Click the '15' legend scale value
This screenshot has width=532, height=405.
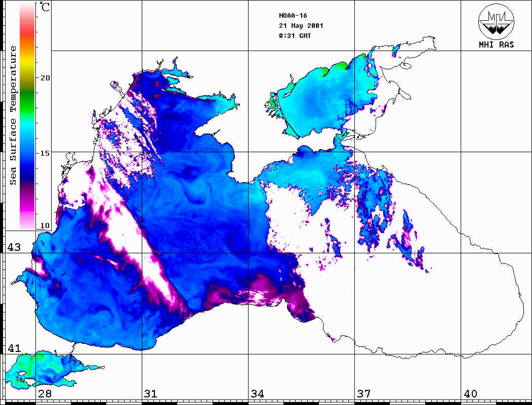point(45,153)
